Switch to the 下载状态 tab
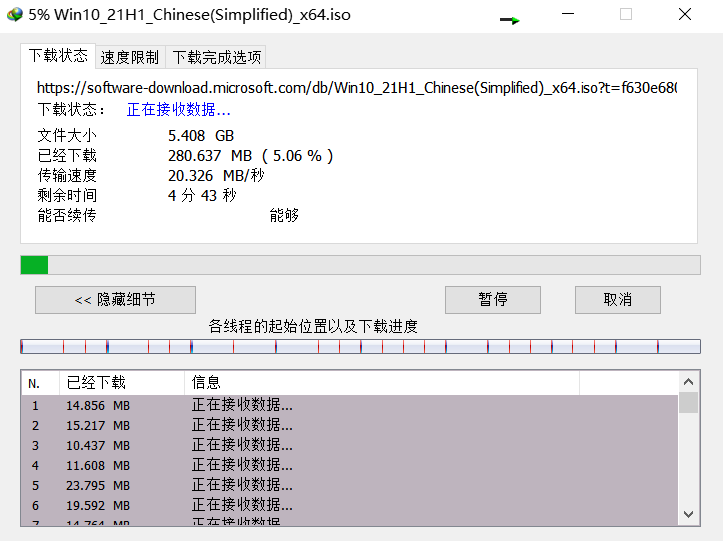Image resolution: width=723 pixels, height=541 pixels. (x=58, y=56)
